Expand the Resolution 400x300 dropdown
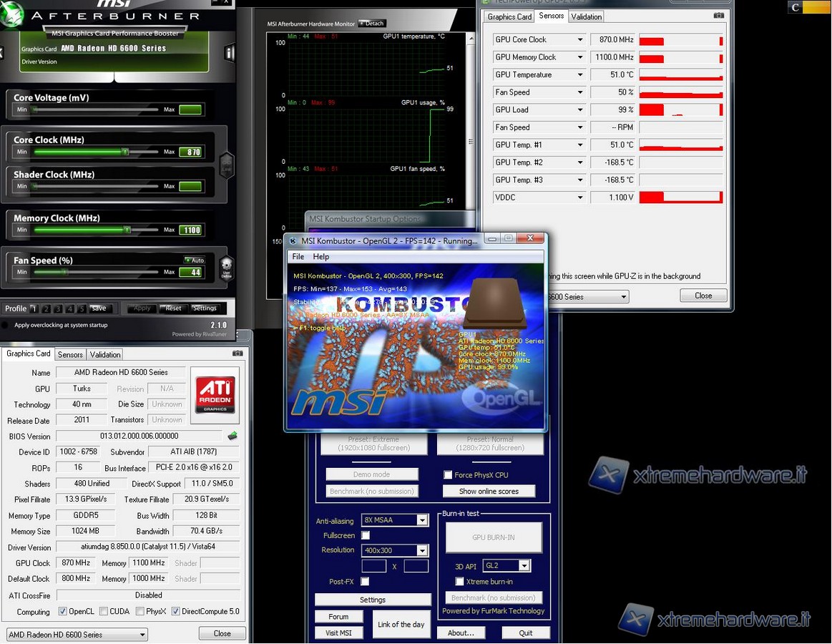Image resolution: width=832 pixels, height=644 pixels. [x=422, y=550]
